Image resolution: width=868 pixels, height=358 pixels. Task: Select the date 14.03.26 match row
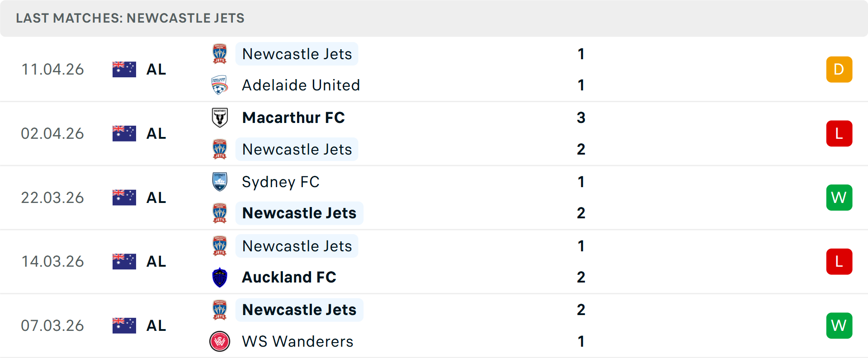(x=52, y=261)
